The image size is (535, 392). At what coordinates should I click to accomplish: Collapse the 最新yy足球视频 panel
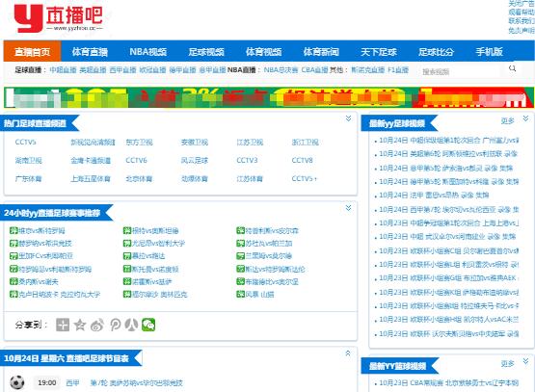pos(525,118)
